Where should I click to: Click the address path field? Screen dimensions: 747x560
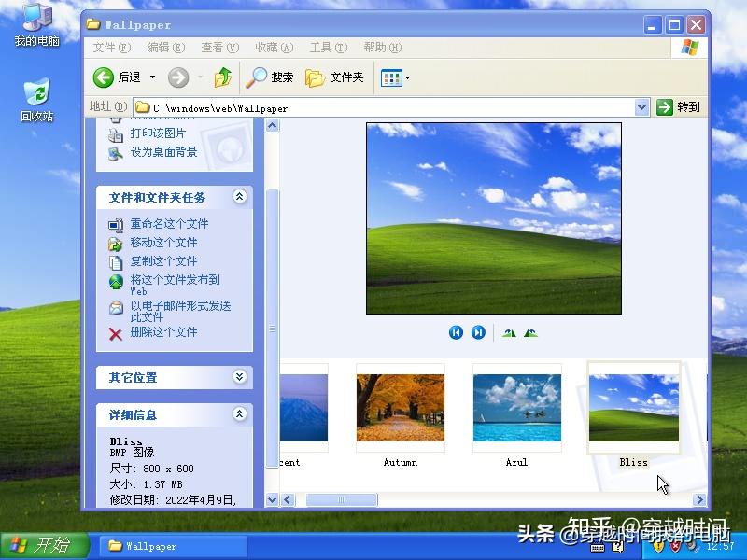pyautogui.click(x=384, y=108)
